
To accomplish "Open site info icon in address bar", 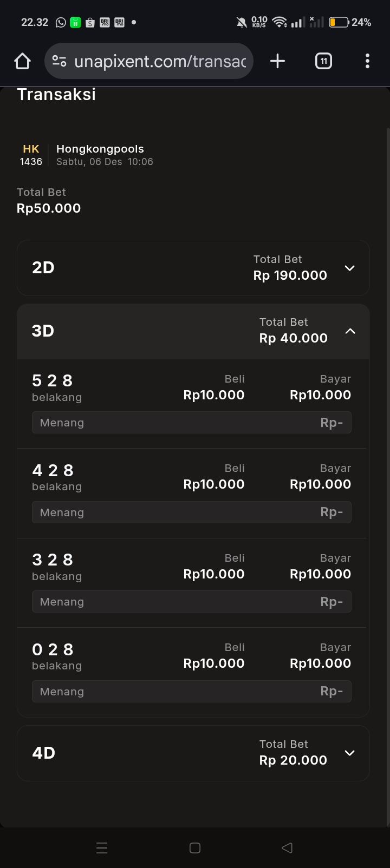I will [59, 61].
